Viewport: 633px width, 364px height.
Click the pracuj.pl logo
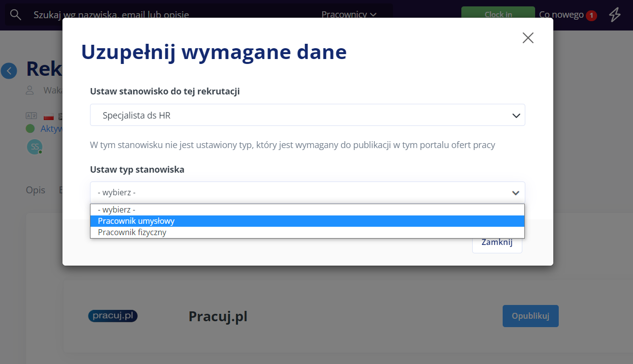(112, 316)
